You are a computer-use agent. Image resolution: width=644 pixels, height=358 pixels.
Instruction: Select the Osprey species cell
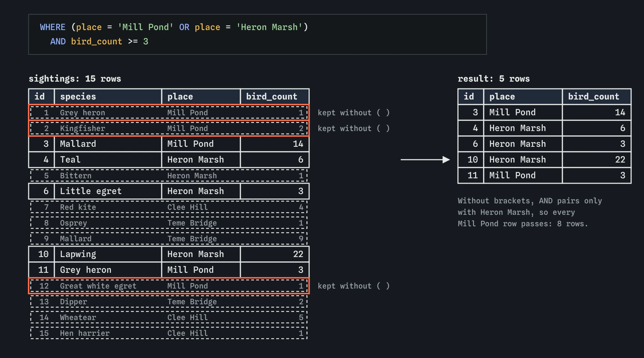(73, 223)
